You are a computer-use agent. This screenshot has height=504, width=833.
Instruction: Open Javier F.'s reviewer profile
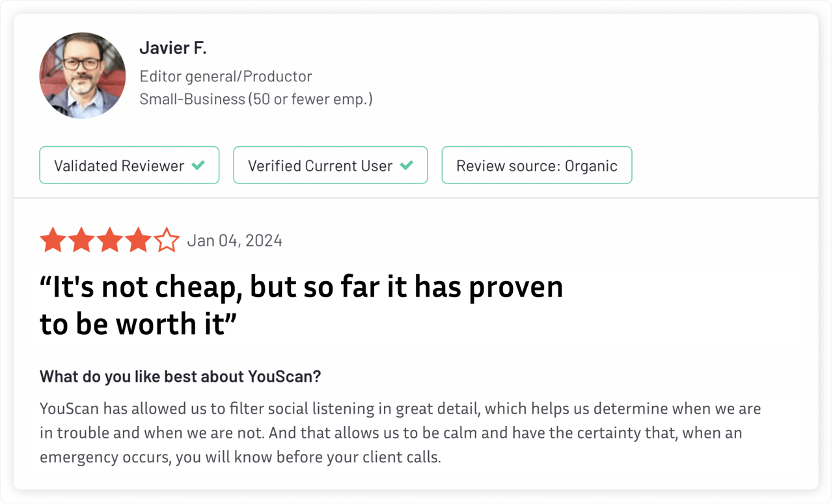[172, 47]
